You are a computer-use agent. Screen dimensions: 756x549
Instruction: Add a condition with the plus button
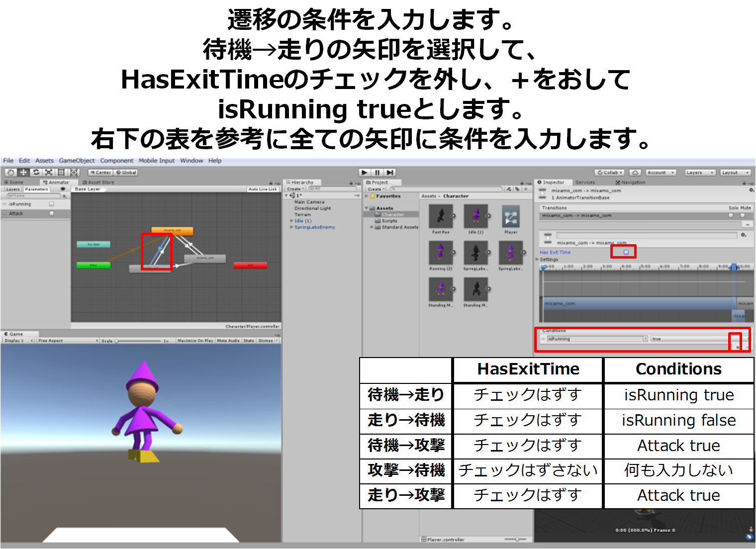point(738,347)
